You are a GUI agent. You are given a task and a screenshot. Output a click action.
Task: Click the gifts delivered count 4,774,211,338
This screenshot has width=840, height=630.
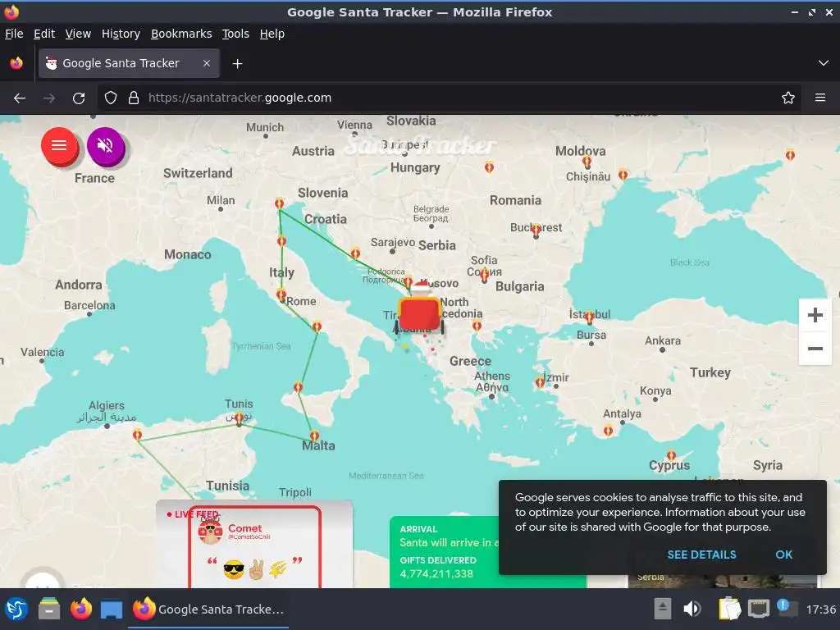436,573
